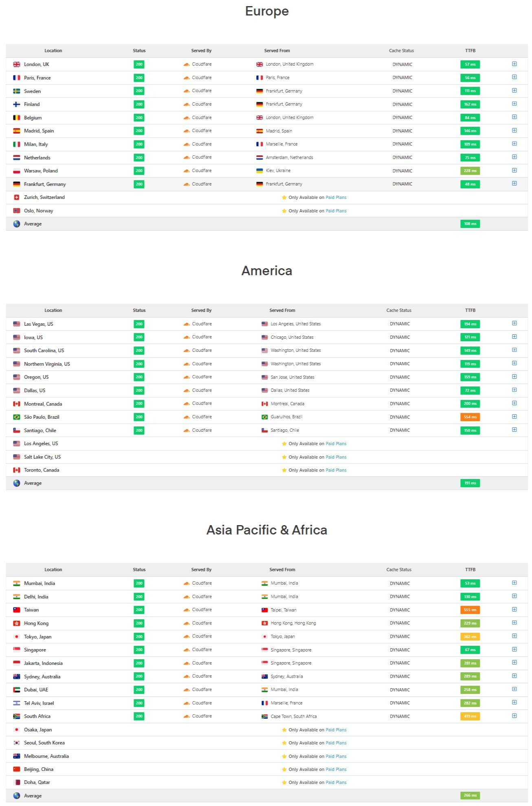Click the star icon beside Oslo, Norway
Viewport: 532px width, 806px height.
pos(284,211)
